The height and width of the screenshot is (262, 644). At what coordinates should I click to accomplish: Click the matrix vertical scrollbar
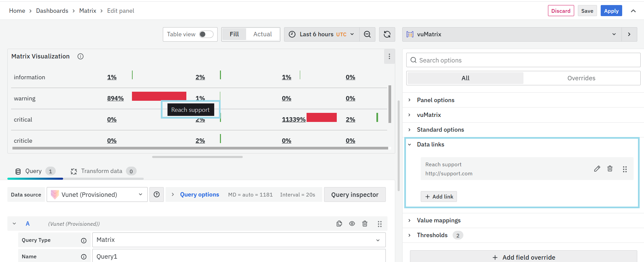[x=389, y=104]
